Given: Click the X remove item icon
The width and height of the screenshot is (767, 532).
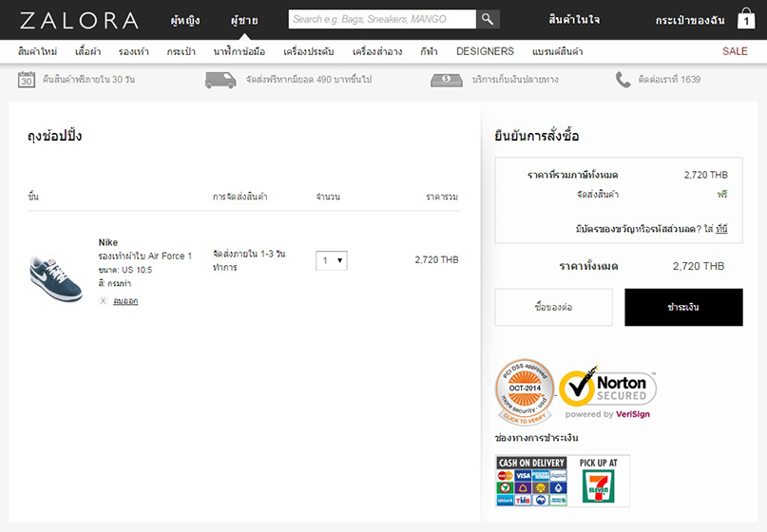Looking at the screenshot, I should coord(104,301).
